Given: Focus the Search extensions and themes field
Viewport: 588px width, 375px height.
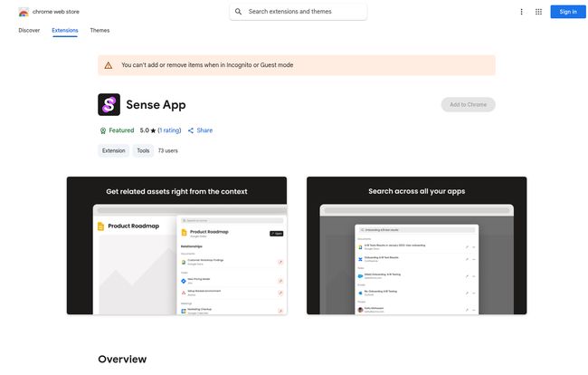Looking at the screenshot, I should coord(299,12).
